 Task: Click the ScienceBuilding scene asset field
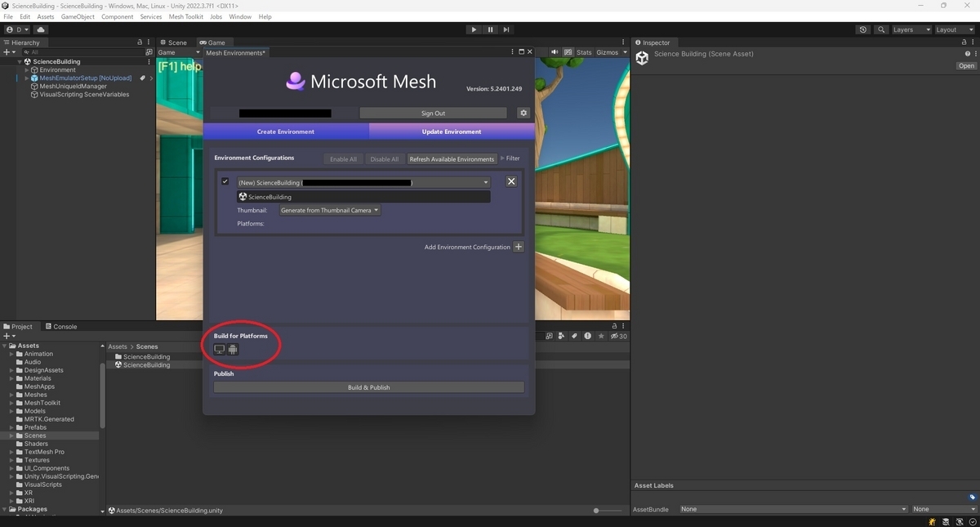point(363,197)
